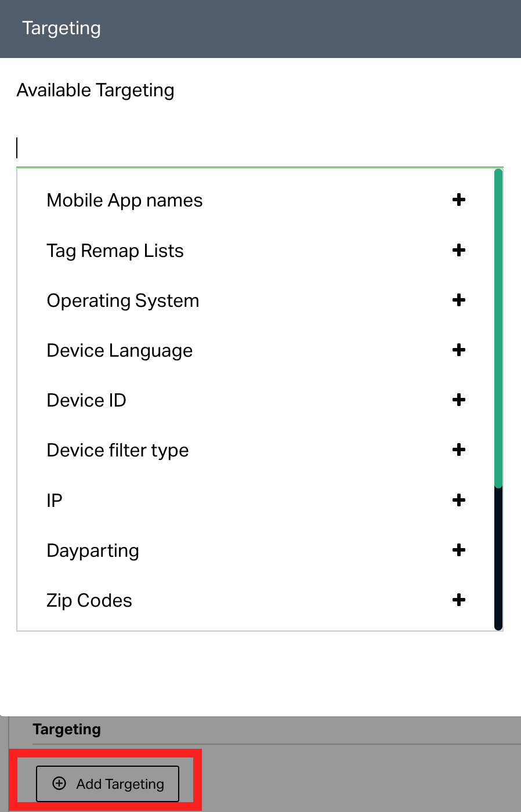Click the Add Targeting button
This screenshot has width=521, height=812.
(x=107, y=784)
